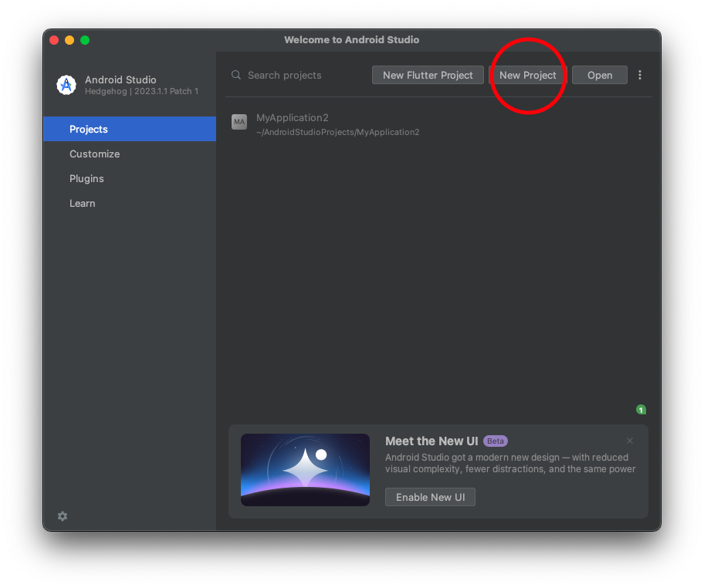Click the Android Studio logo icon
This screenshot has width=704, height=588.
[x=66, y=85]
